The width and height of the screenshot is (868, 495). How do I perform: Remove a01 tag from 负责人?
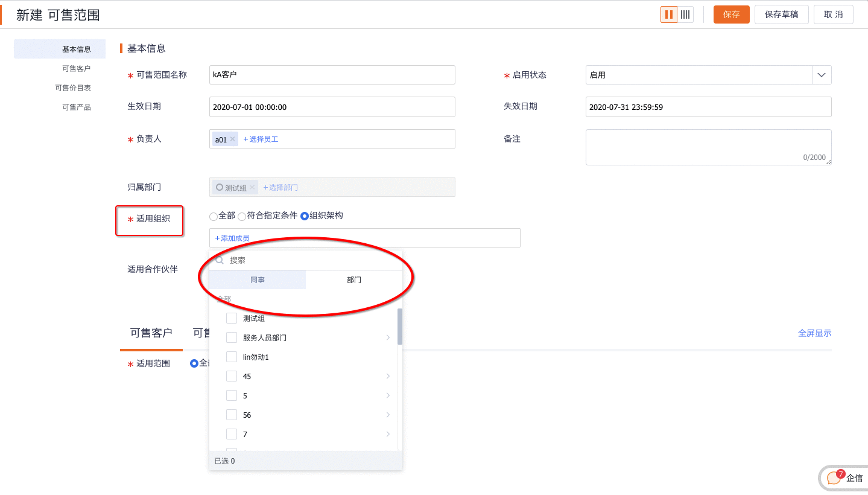pyautogui.click(x=232, y=139)
